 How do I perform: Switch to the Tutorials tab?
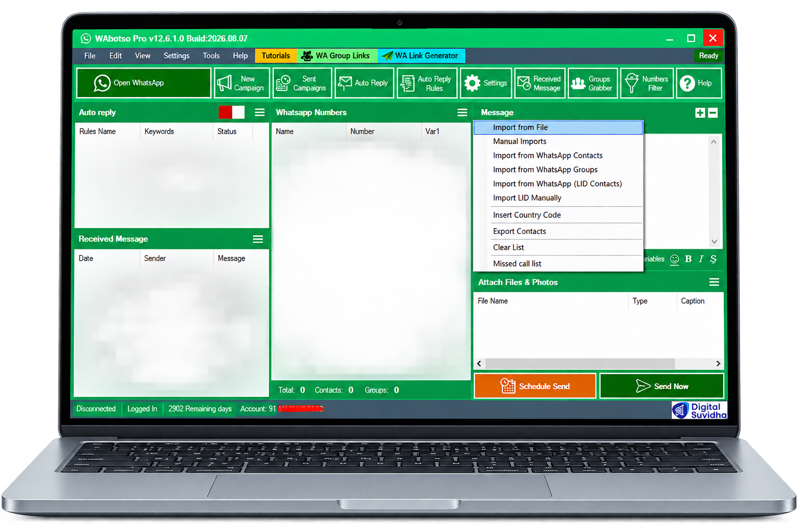click(276, 56)
